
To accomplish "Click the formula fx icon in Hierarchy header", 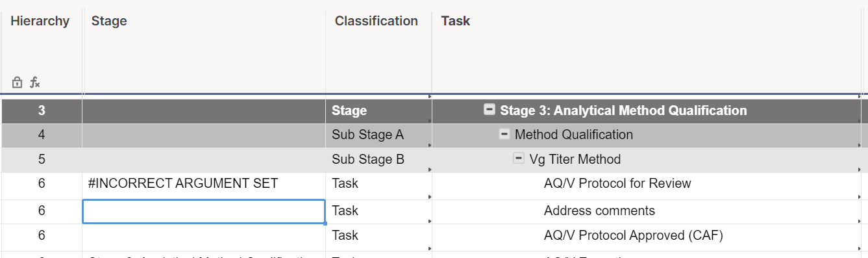I will click(35, 83).
